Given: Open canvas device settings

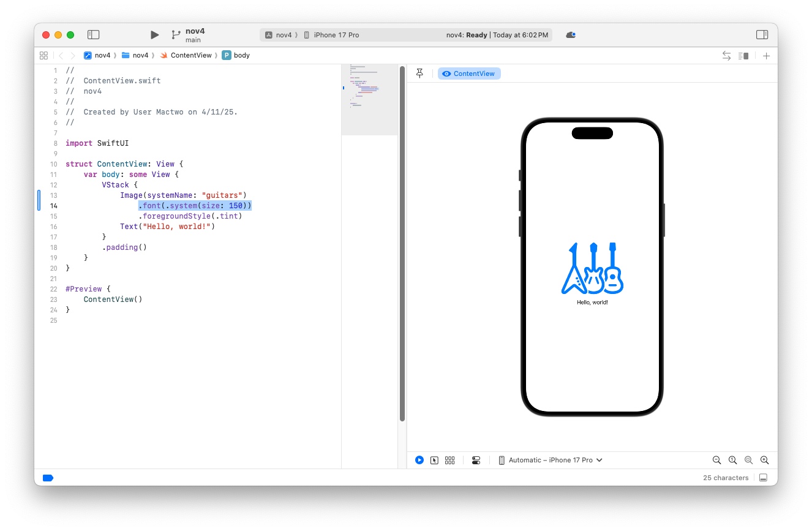Looking at the screenshot, I should coord(476,460).
